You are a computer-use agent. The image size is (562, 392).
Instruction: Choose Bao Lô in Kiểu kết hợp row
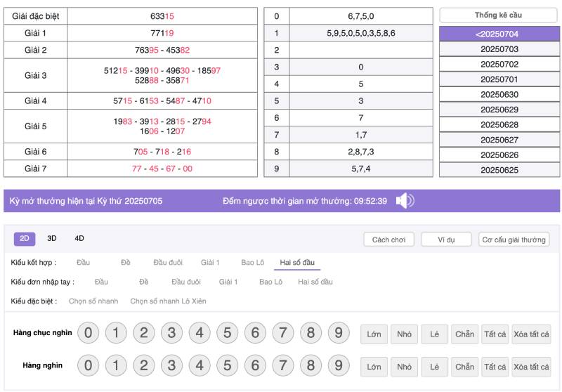pyautogui.click(x=252, y=263)
